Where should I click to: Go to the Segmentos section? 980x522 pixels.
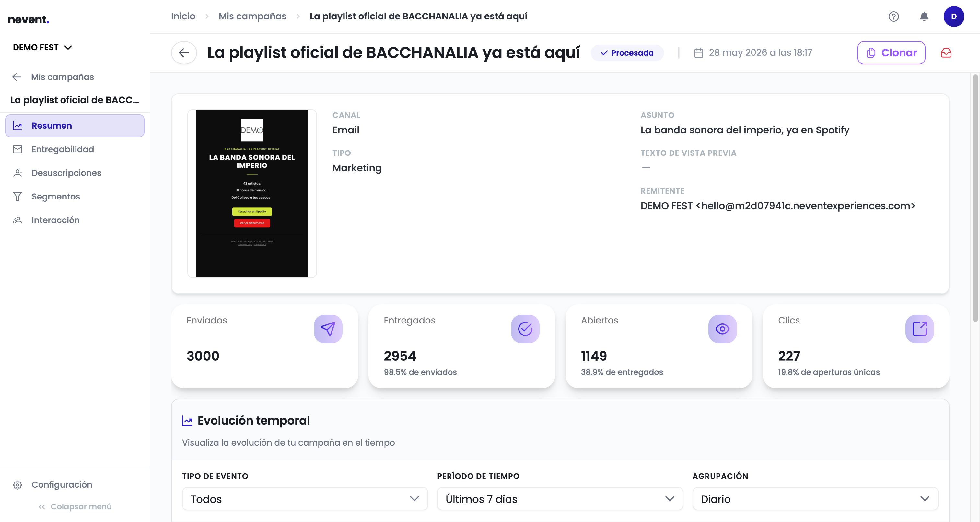point(75,197)
